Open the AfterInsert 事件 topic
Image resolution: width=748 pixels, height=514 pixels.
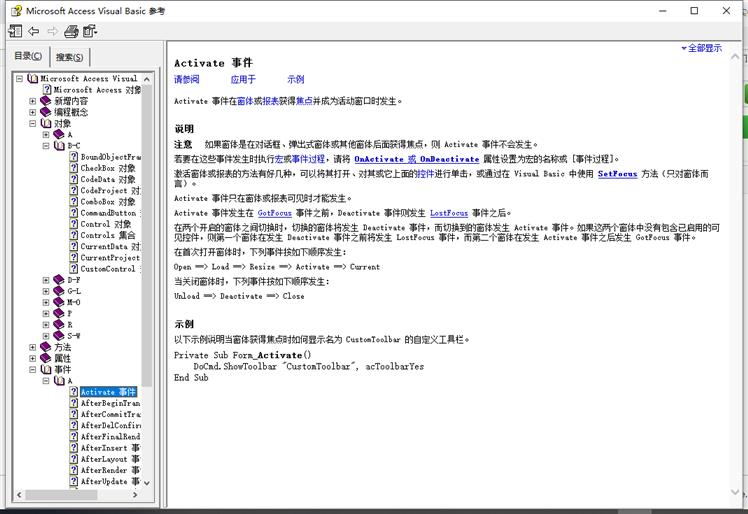[110, 448]
